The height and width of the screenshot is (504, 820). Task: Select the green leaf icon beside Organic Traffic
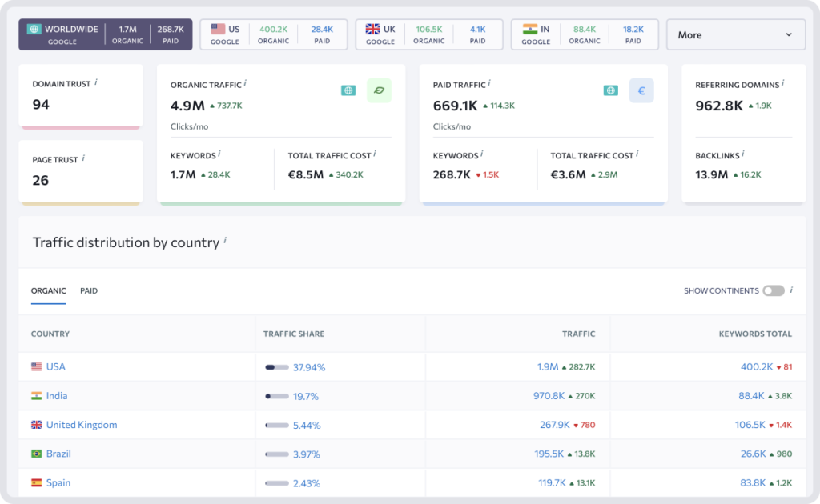coord(380,90)
